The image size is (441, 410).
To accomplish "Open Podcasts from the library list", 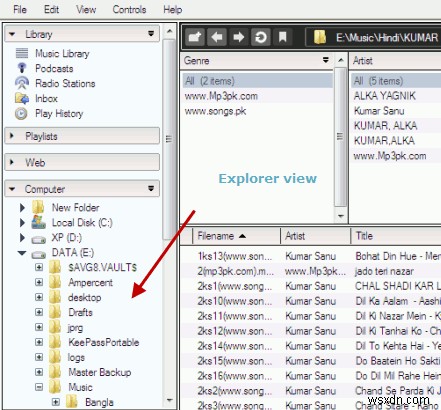I will point(54,68).
